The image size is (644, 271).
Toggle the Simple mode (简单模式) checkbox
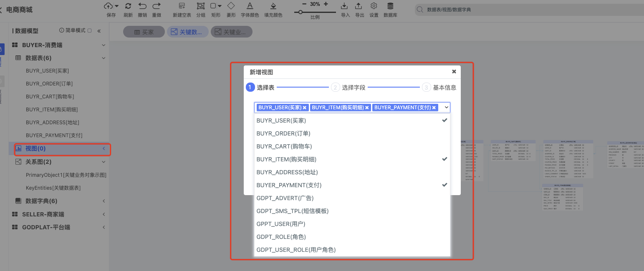[x=89, y=30]
